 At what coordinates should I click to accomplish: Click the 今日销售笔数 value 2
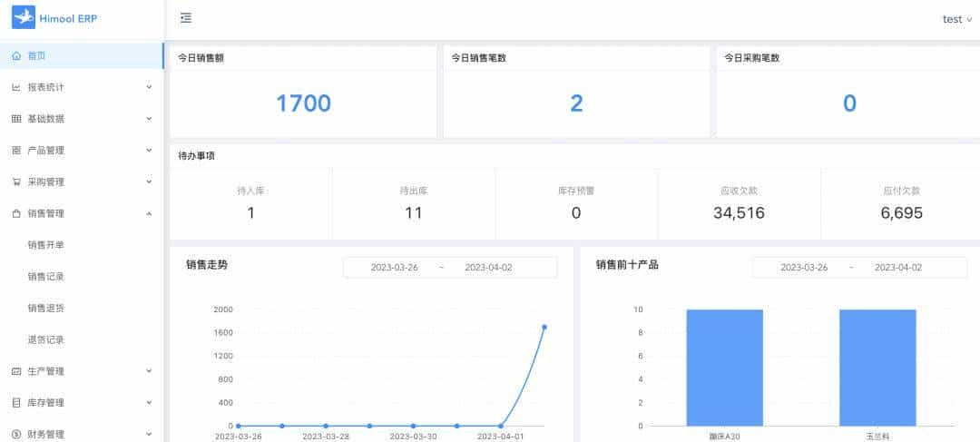(x=576, y=103)
